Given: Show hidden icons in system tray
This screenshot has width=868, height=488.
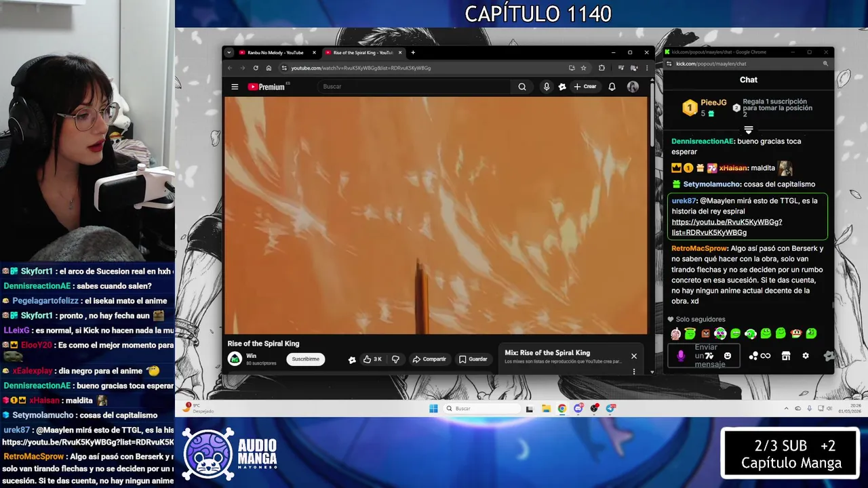Looking at the screenshot, I should [x=787, y=409].
